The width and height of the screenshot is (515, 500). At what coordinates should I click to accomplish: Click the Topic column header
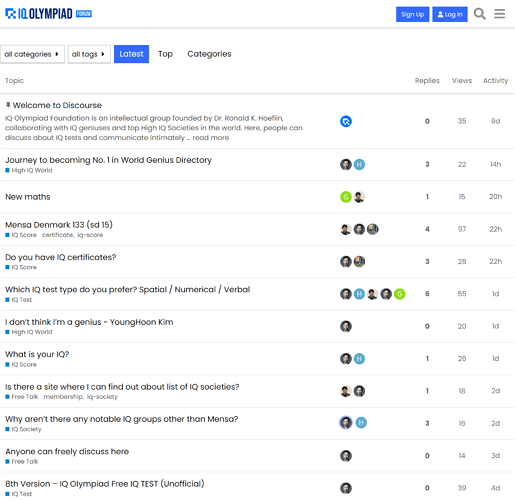14,80
